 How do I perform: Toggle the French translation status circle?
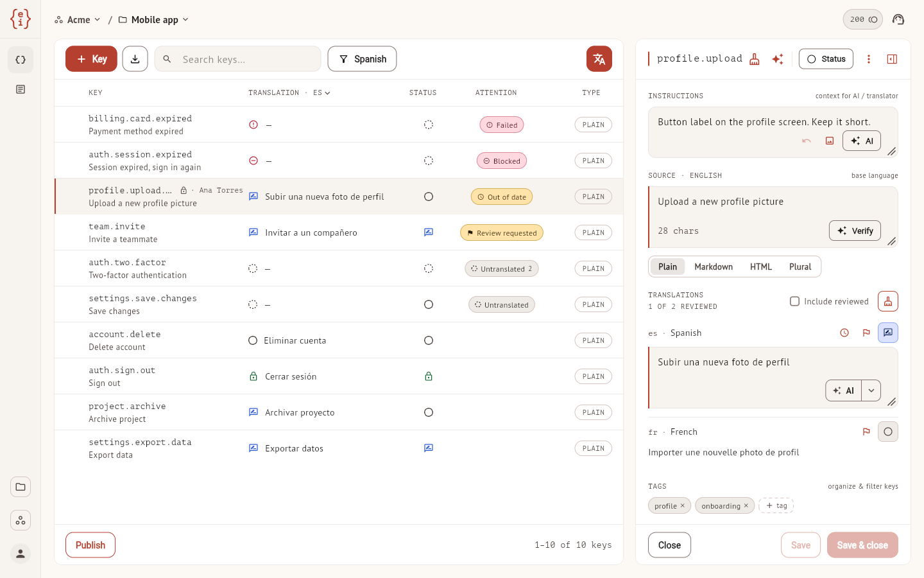(x=888, y=432)
